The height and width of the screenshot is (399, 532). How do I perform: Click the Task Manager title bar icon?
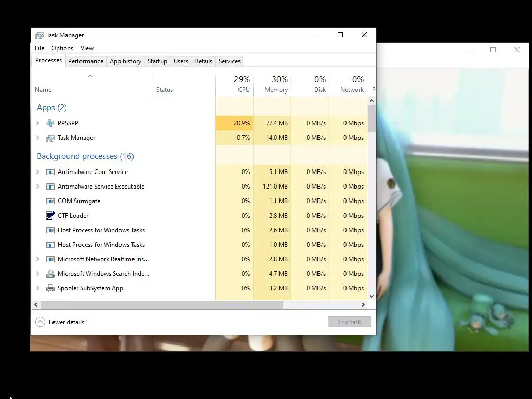[x=39, y=35]
